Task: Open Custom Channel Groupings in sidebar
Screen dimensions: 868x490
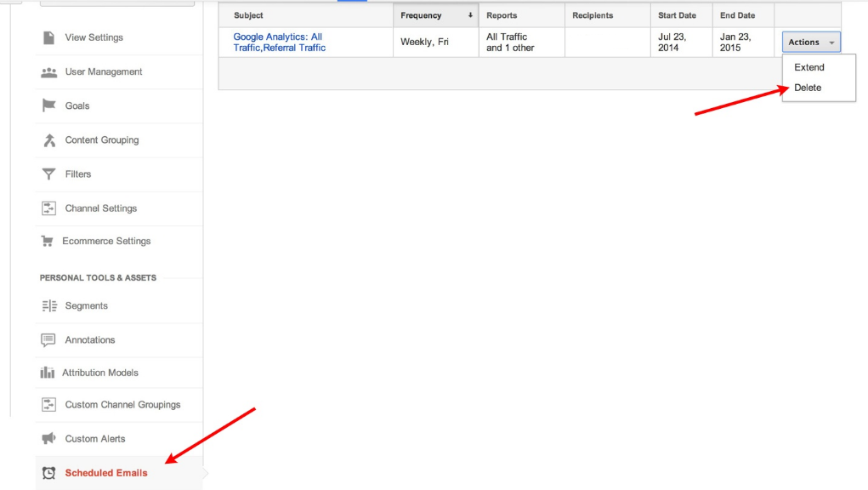Action: 122,405
